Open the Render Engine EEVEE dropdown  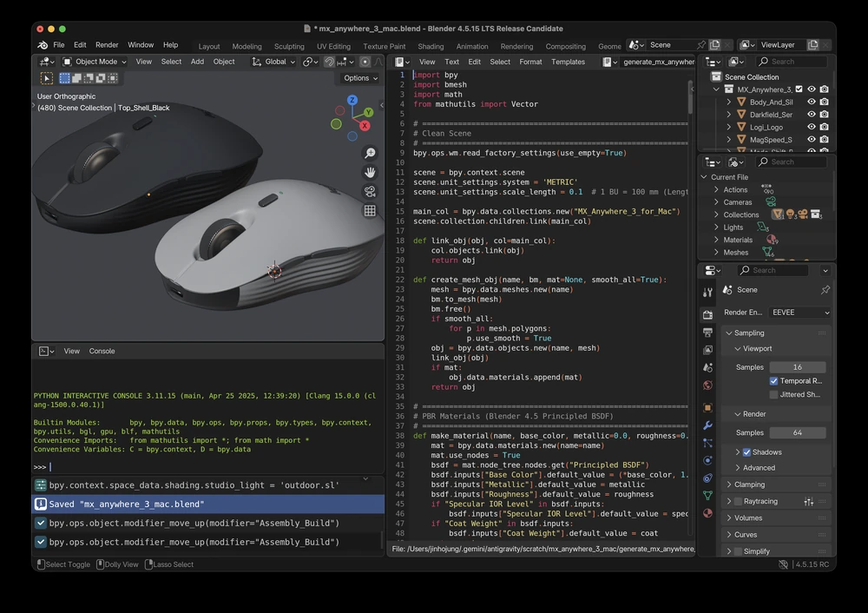tap(799, 313)
